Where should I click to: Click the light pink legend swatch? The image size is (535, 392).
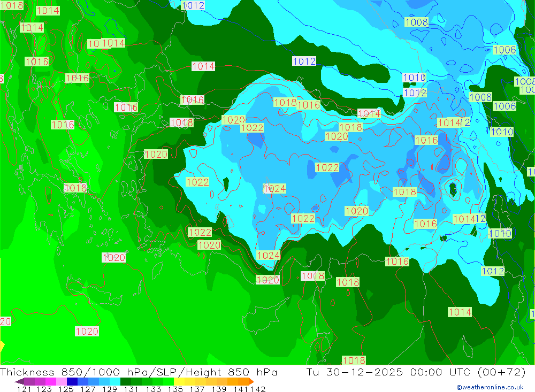pyautogui.click(x=62, y=381)
